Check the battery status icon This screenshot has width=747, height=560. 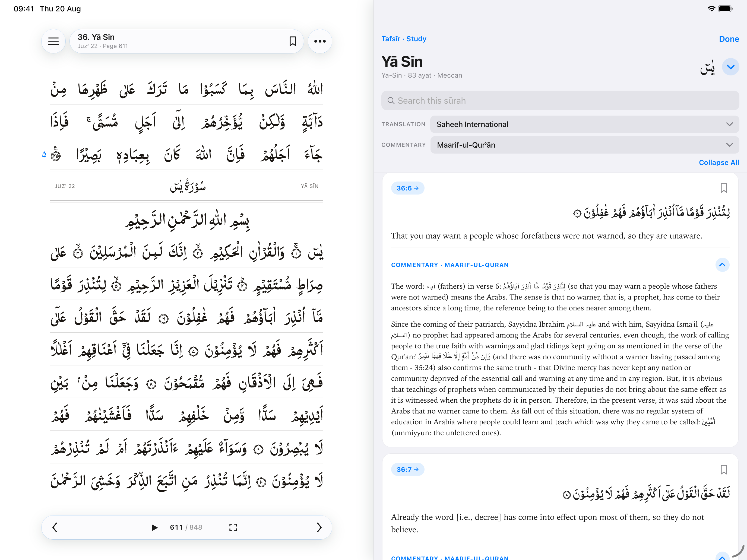(725, 9)
